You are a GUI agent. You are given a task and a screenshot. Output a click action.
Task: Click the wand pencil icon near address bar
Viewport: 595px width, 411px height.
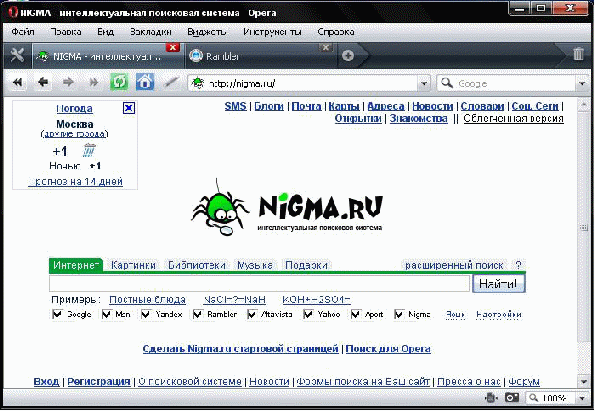pyautogui.click(x=171, y=82)
